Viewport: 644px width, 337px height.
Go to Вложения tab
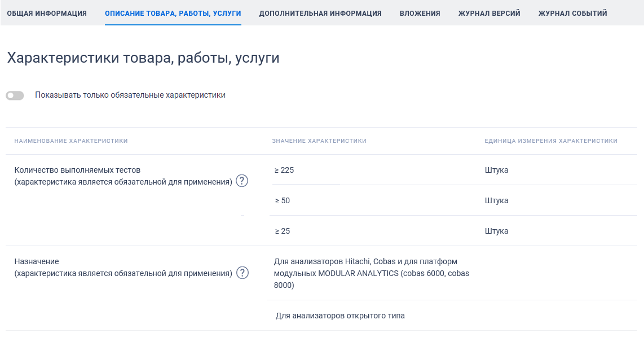(x=420, y=13)
